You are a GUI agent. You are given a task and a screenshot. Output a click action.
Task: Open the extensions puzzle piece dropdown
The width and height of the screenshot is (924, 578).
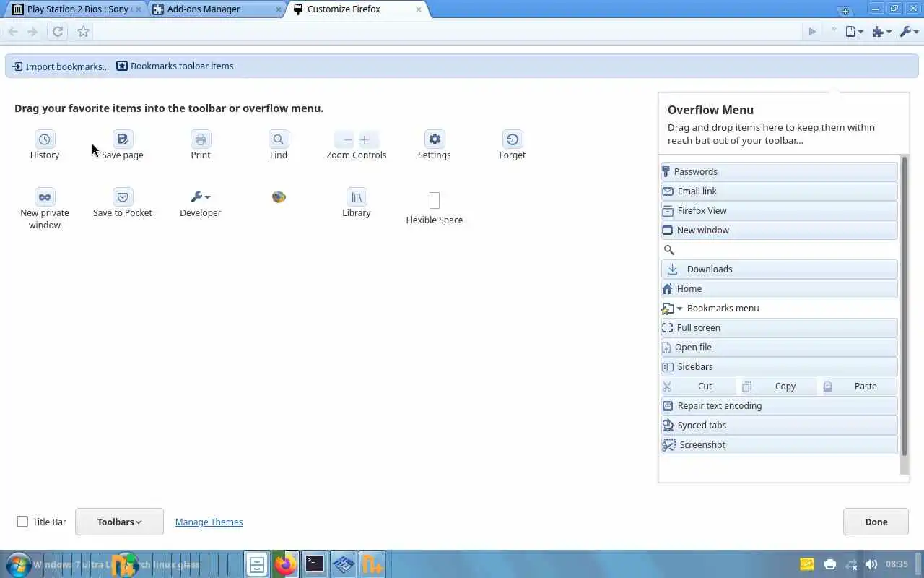(881, 31)
